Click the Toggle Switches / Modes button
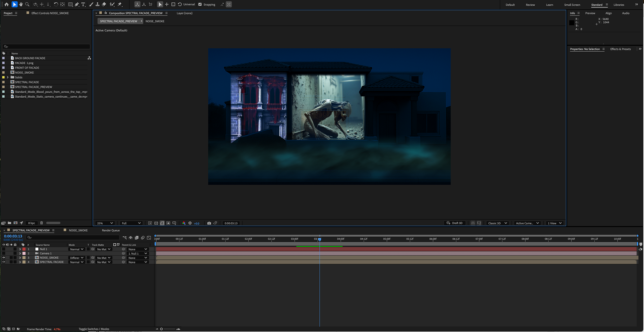 94,329
